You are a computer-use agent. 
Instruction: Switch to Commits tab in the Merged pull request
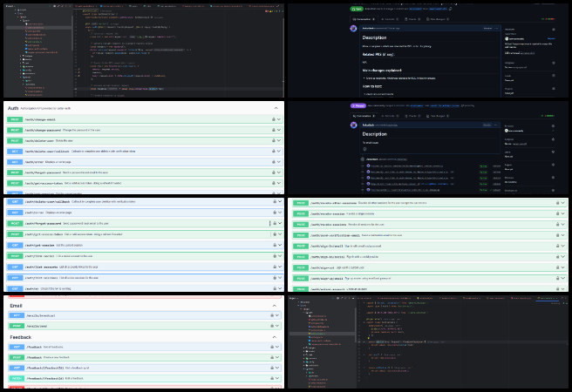pyautogui.click(x=390, y=116)
